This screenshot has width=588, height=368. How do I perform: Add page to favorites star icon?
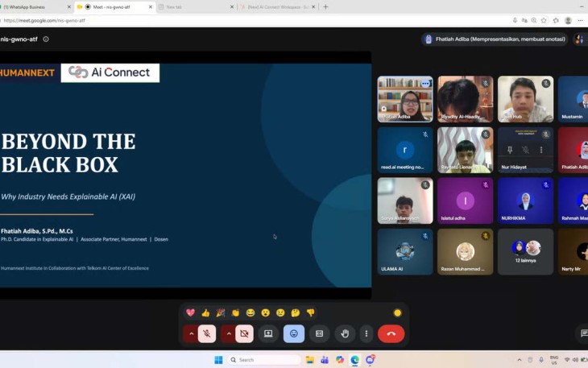(x=544, y=20)
